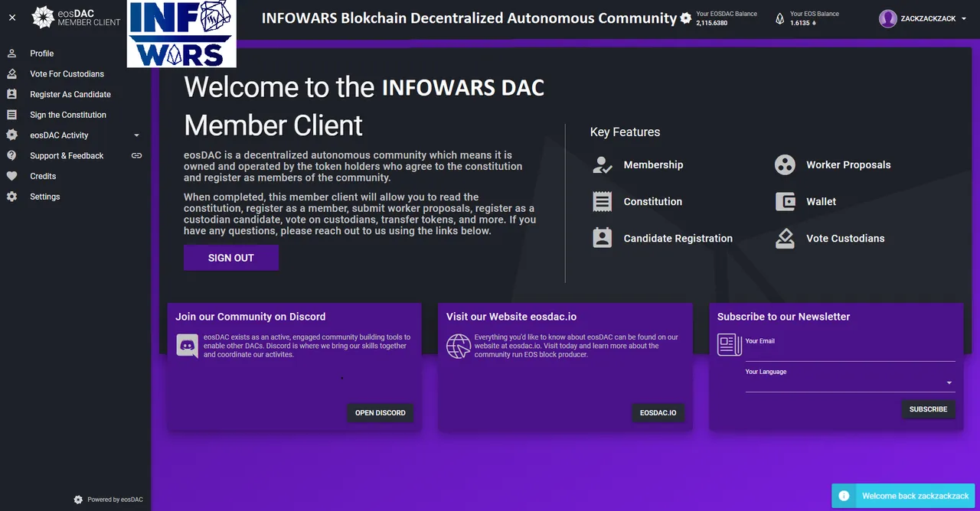Click the info icon in welcome notification
The width and height of the screenshot is (980, 511).
pos(844,496)
